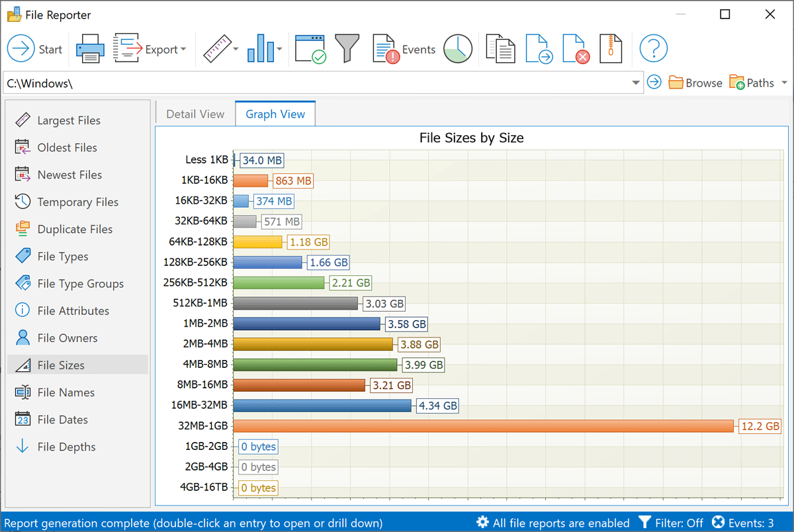Click the Paths button
The image size is (794, 532).
pos(751,83)
